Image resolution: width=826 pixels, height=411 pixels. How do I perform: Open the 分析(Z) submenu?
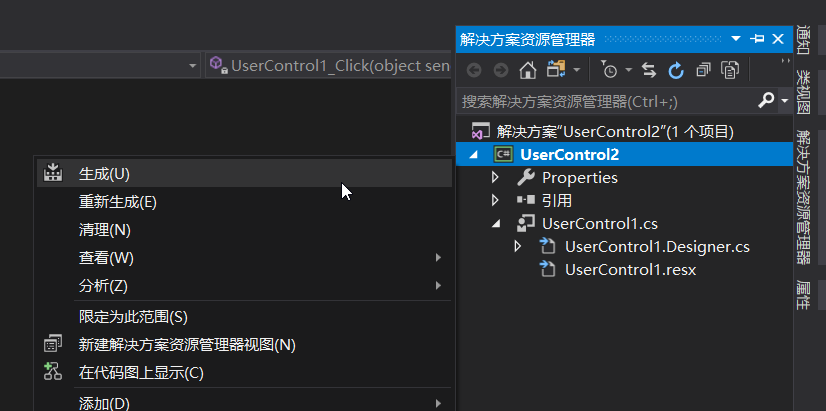[244, 286]
